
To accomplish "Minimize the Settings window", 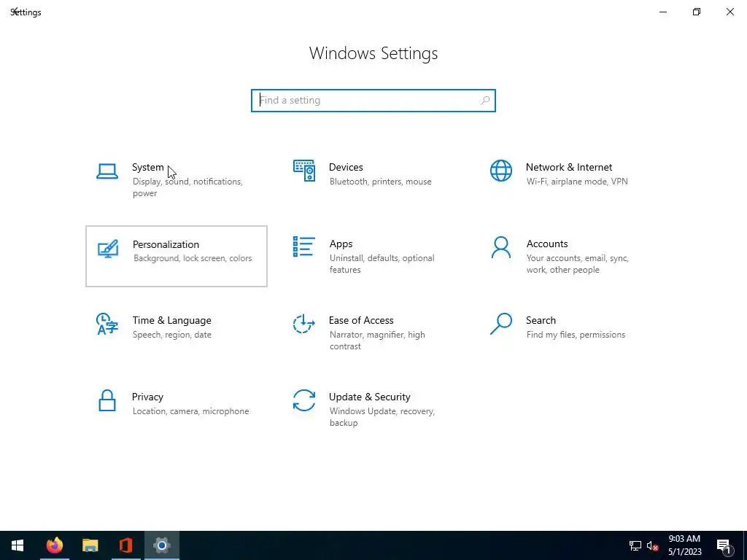I will pyautogui.click(x=663, y=12).
